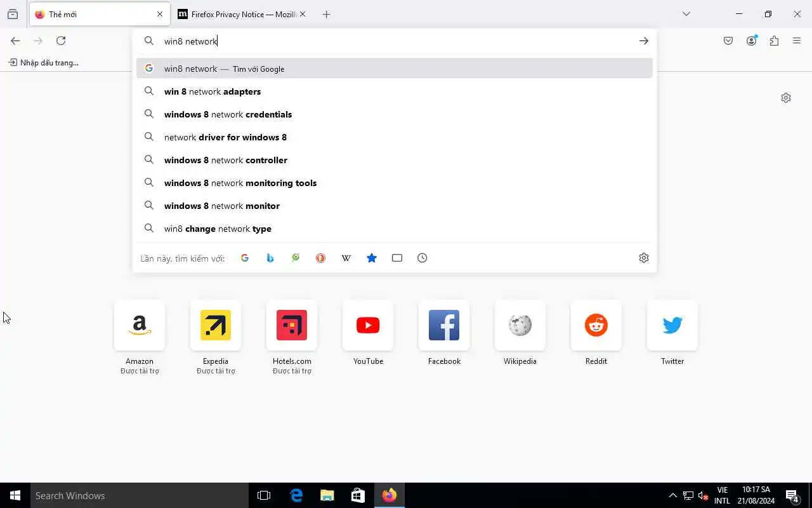Click the address bar go arrow
Screen dimensions: 812x508
[x=643, y=41]
